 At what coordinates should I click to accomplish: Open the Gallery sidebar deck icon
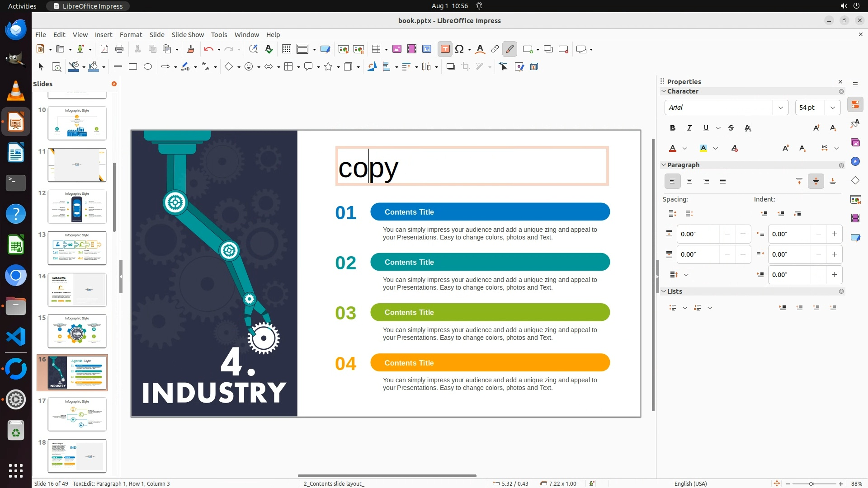pos(855,143)
